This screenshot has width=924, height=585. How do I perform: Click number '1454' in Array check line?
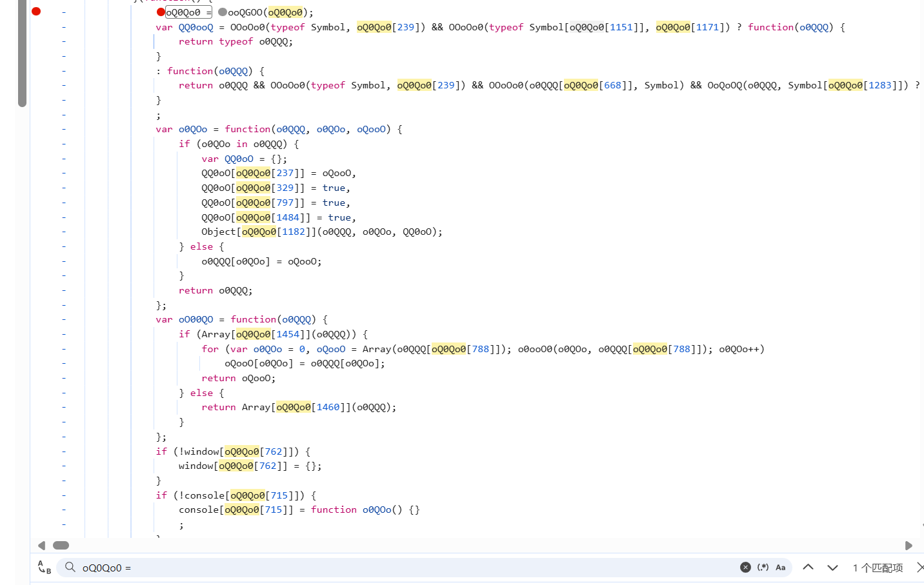click(288, 334)
